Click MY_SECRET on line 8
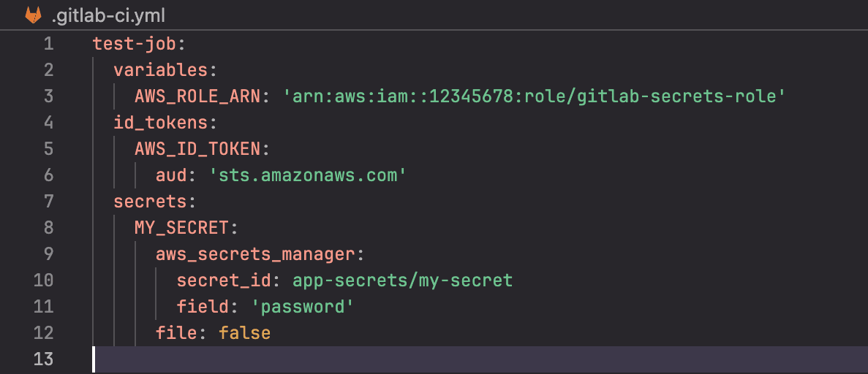Image resolution: width=868 pixels, height=374 pixels. point(181,228)
